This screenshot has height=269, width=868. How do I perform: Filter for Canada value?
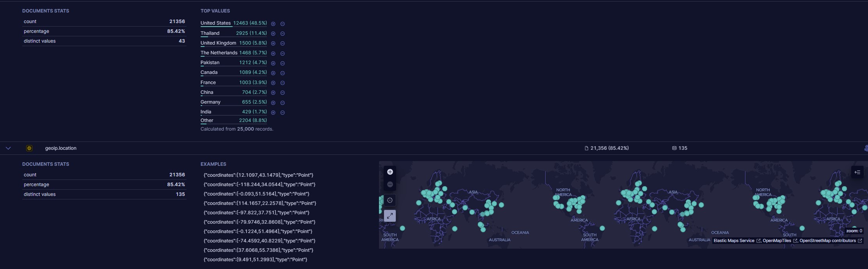coord(273,73)
